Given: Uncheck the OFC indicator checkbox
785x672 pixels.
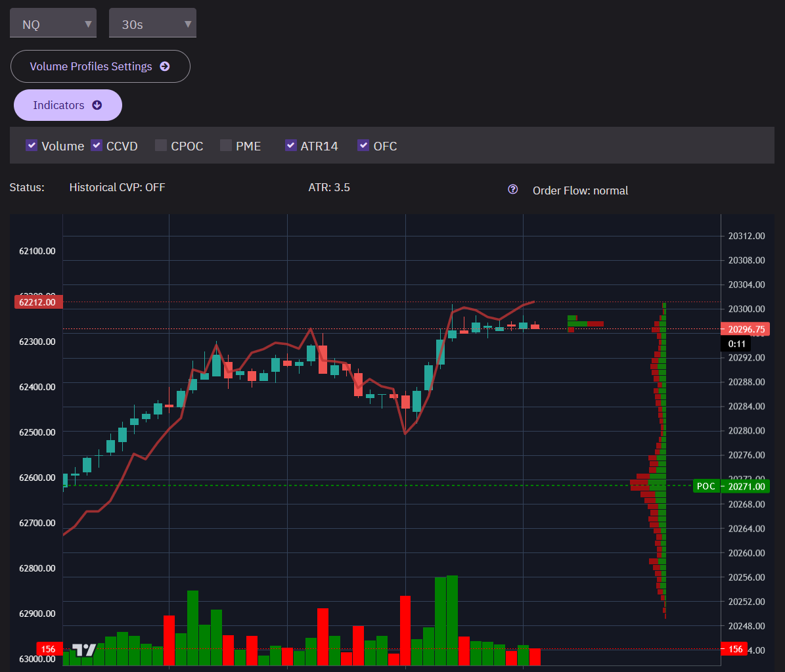Looking at the screenshot, I should pos(363,145).
